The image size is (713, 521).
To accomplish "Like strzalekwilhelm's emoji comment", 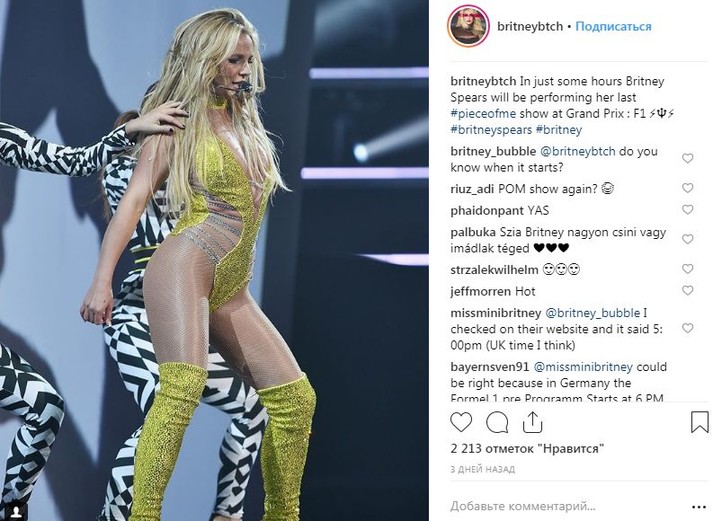I will [688, 269].
